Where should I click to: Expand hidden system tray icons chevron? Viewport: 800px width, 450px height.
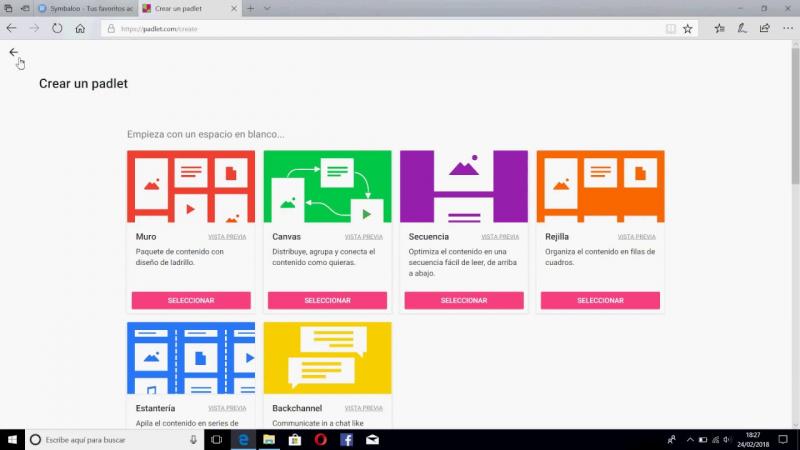pyautogui.click(x=690, y=439)
